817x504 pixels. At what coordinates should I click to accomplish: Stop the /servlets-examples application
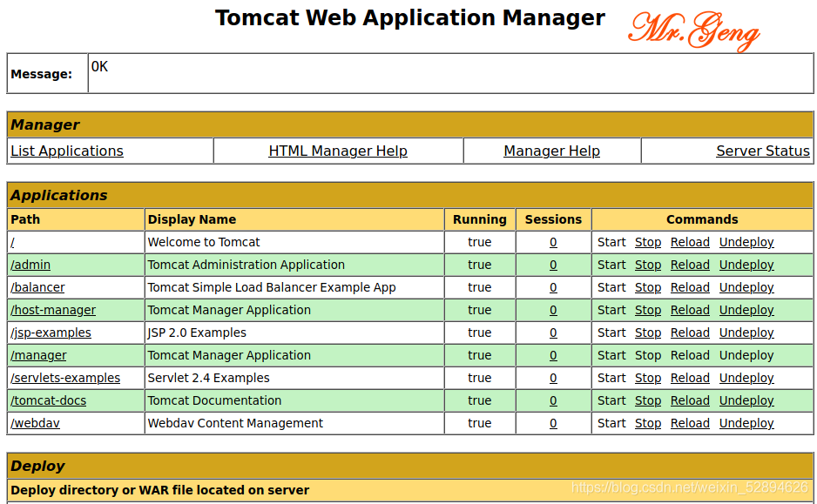[x=648, y=378]
